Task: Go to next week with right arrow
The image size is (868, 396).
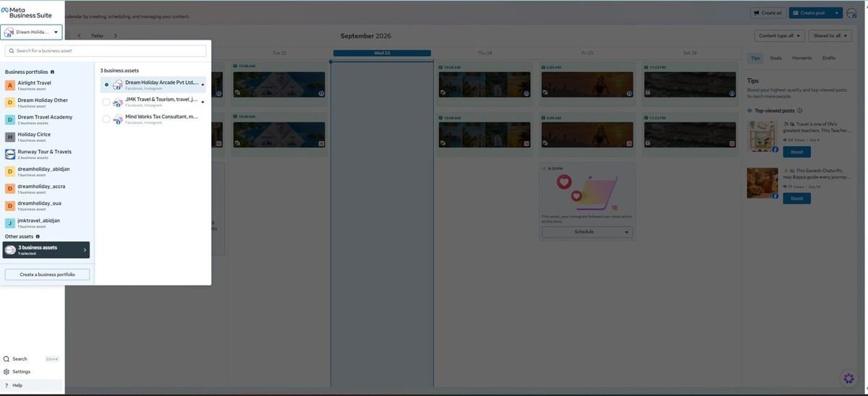Action: click(x=115, y=35)
